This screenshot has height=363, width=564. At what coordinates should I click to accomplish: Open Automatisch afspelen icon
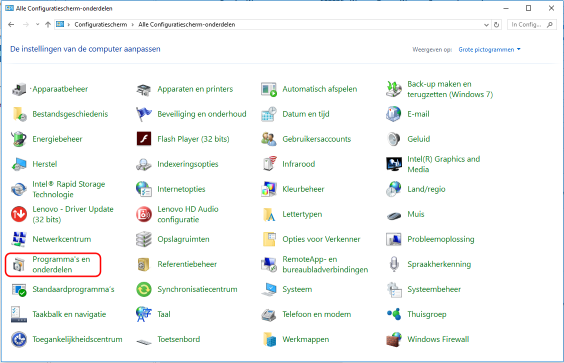pyautogui.click(x=269, y=89)
